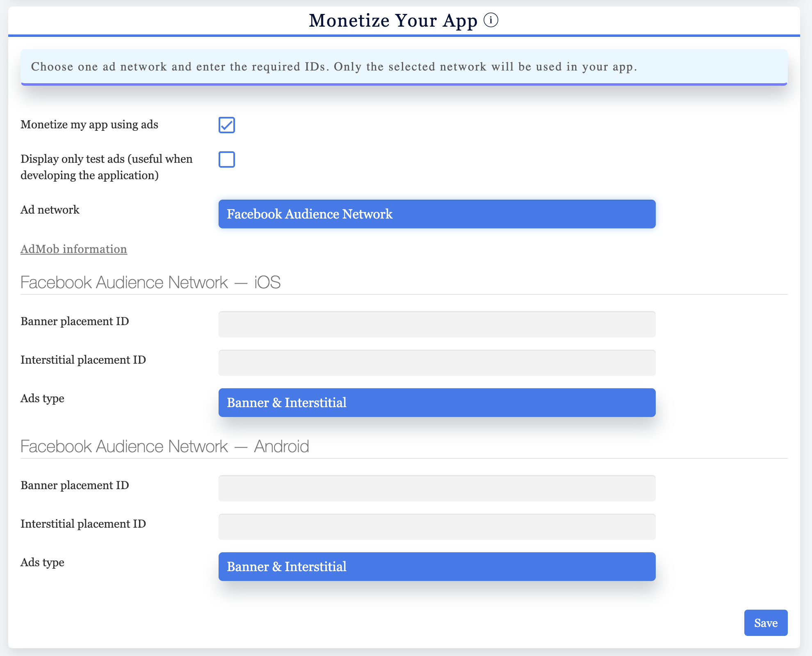Click the Ads type label in iOS section
This screenshot has height=656, width=812.
point(42,398)
